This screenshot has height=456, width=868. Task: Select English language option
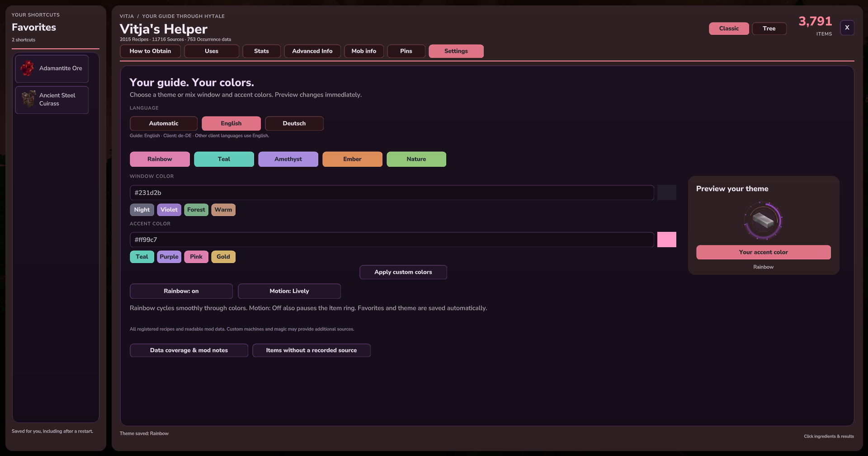coord(231,123)
